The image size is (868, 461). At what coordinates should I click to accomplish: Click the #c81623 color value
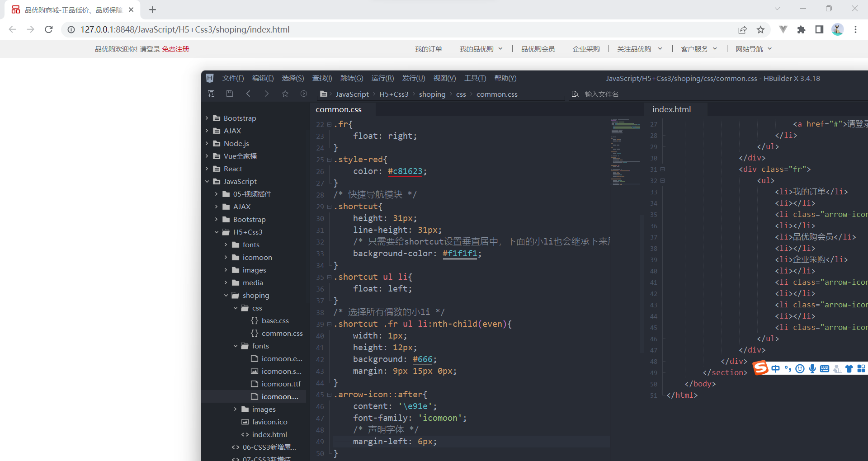406,171
